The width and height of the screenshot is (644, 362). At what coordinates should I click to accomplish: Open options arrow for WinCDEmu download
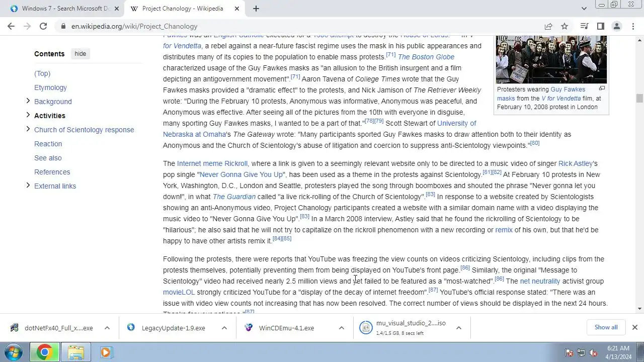click(x=341, y=328)
